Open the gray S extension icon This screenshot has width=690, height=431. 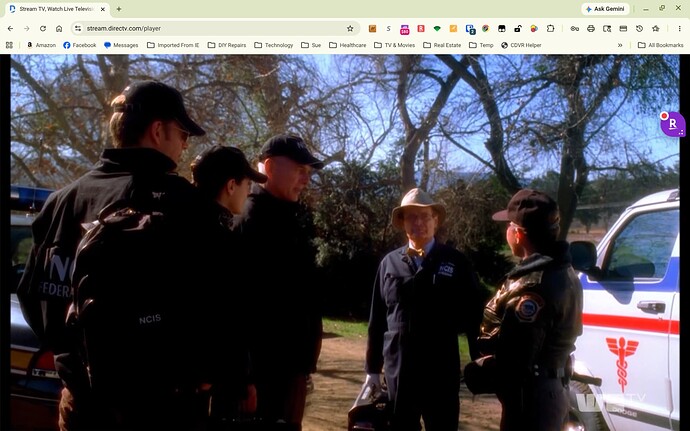tap(388, 29)
